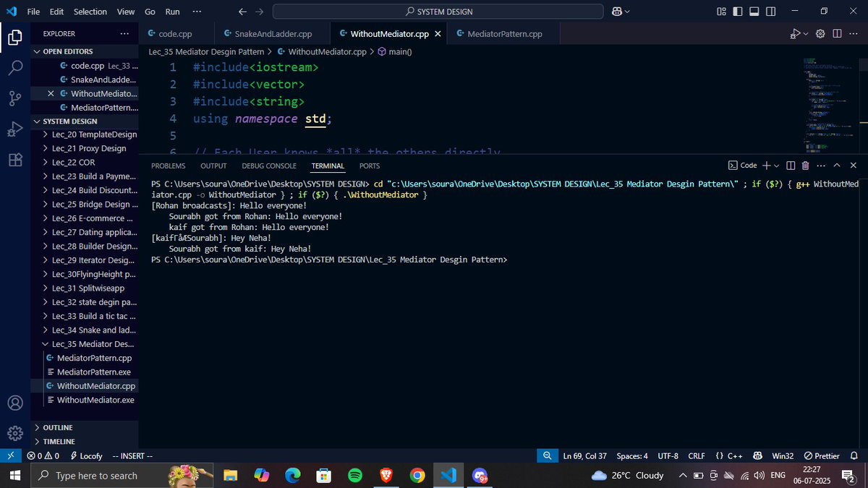Close the WithoutMediator.cpp editor tab
Viewport: 868px width, 488px height.
click(438, 33)
